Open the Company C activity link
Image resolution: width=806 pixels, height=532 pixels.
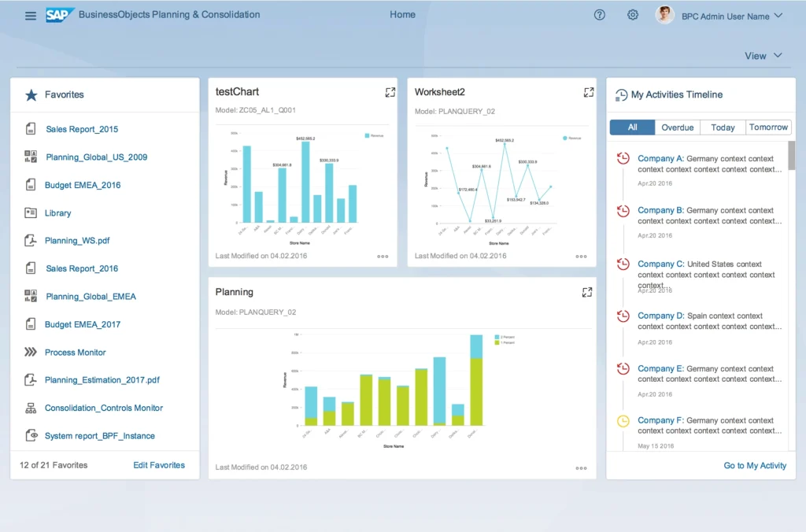[660, 264]
